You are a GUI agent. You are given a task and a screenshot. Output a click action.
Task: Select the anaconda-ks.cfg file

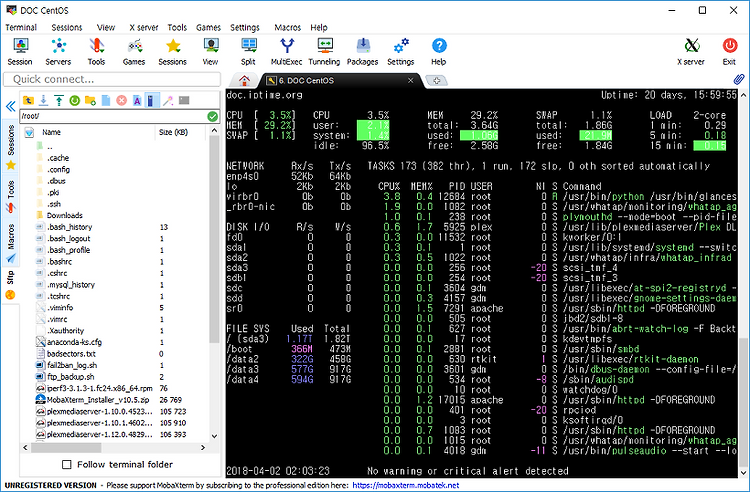coord(74,342)
